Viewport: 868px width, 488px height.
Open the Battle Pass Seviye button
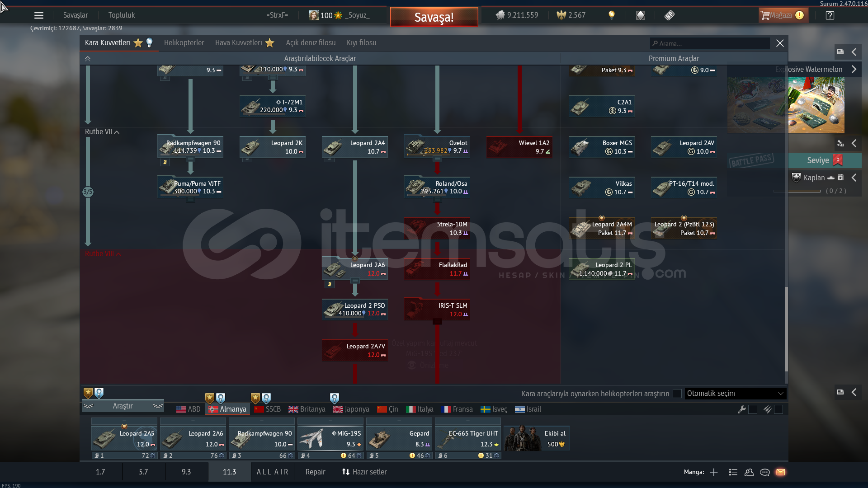825,160
